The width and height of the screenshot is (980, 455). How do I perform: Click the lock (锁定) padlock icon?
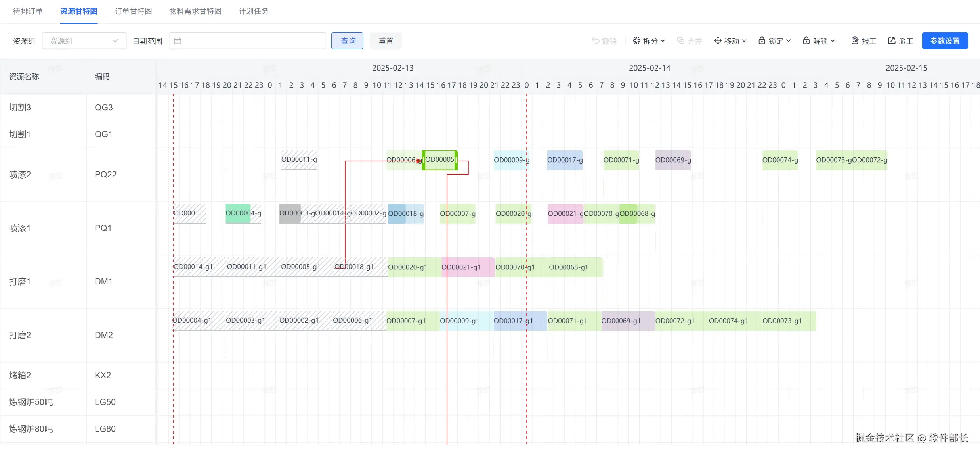tap(762, 41)
